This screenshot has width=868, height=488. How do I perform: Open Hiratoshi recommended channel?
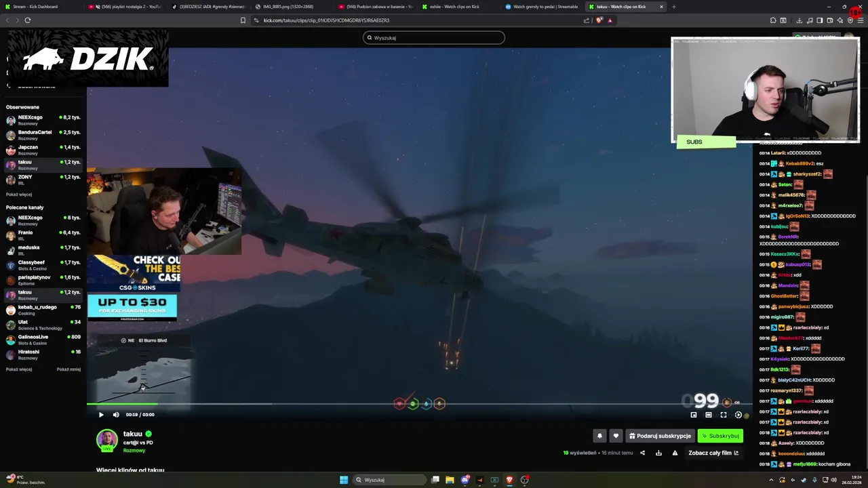coord(43,354)
